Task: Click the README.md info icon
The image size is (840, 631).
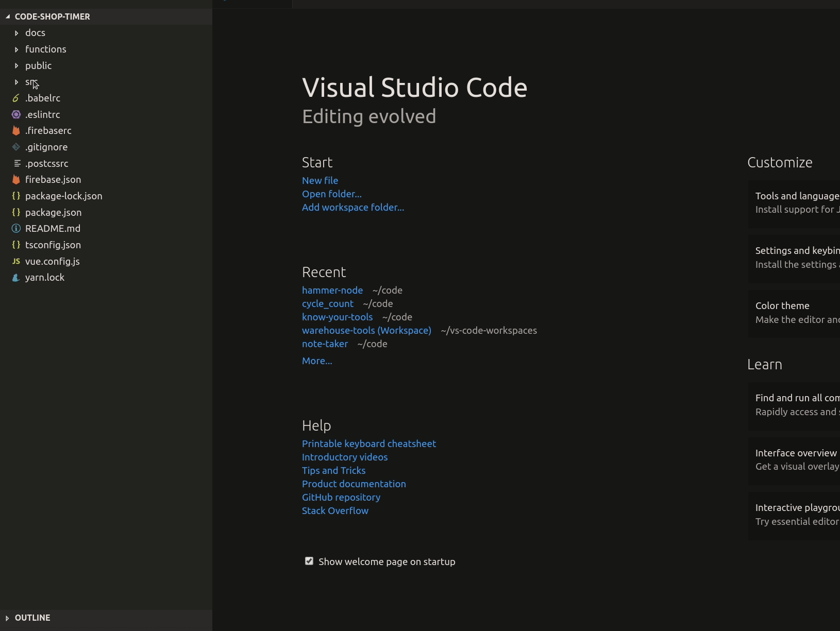Action: [16, 229]
